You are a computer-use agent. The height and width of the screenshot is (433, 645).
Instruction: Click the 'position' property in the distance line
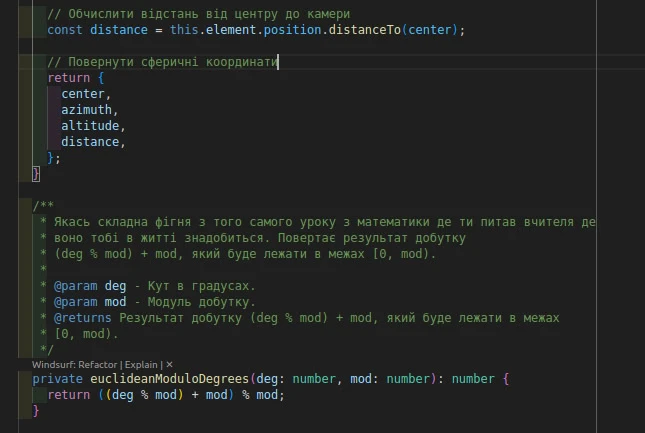pyautogui.click(x=289, y=29)
